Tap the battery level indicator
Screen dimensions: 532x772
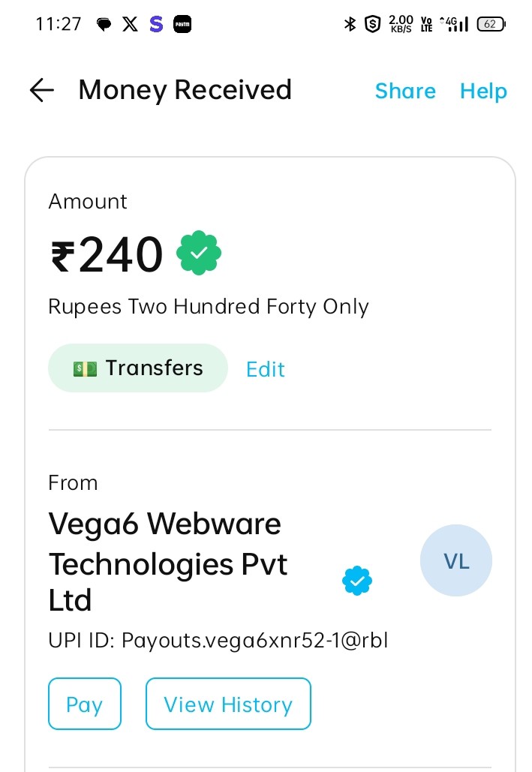point(491,24)
